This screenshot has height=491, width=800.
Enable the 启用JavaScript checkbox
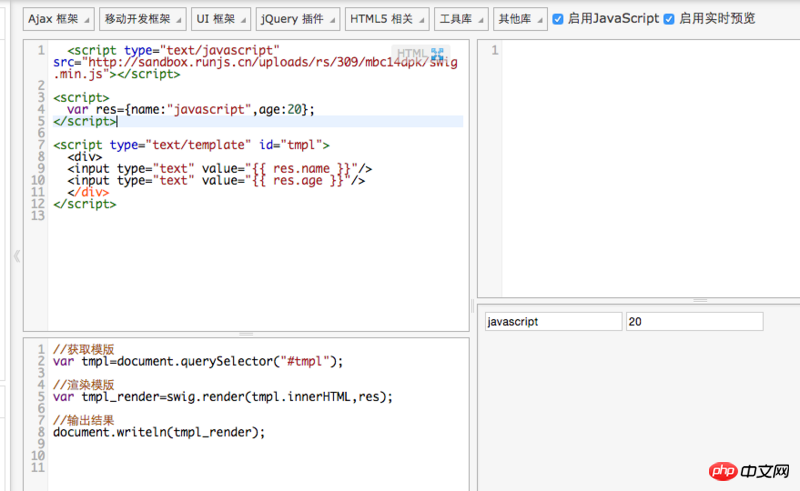pos(558,19)
